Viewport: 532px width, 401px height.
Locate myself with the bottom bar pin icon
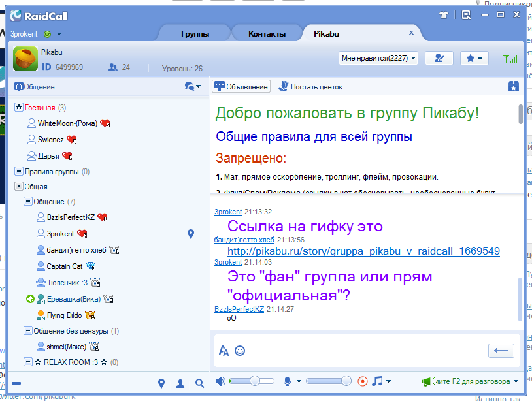(x=161, y=383)
